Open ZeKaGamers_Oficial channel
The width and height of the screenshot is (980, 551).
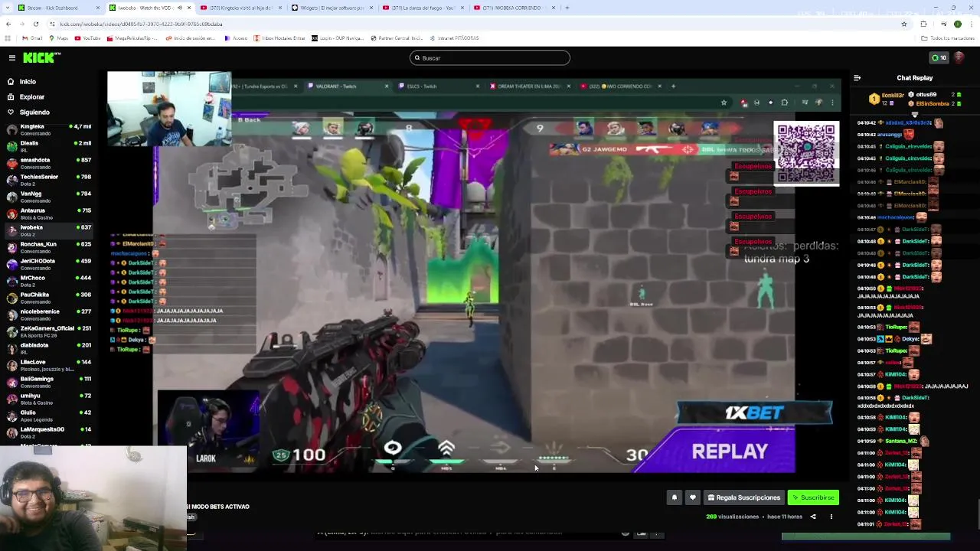point(49,331)
